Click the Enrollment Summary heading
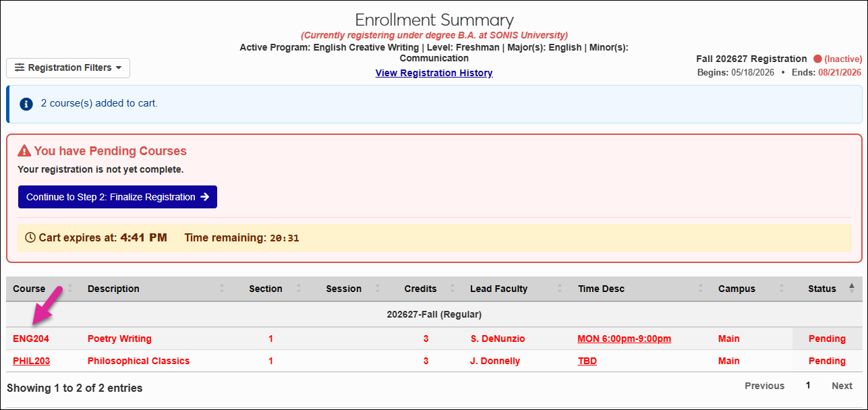 [434, 20]
